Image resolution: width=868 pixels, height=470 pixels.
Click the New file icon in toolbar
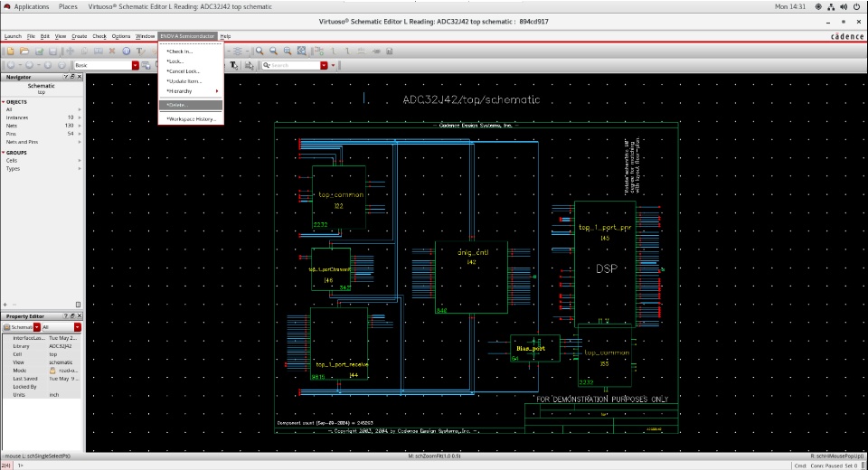point(11,51)
